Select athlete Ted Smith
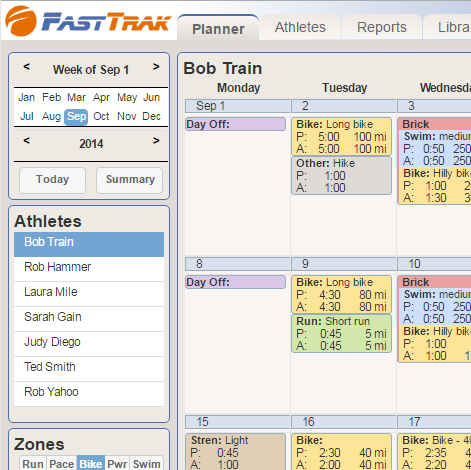Image resolution: width=471 pixels, height=470 pixels. tap(89, 369)
